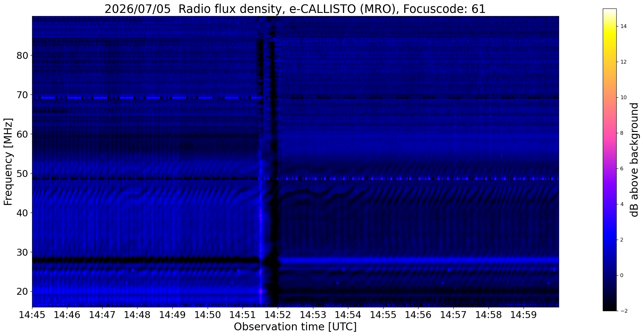Click the colorbar tick labeled −2
This screenshot has height=336, width=644.
[622, 311]
